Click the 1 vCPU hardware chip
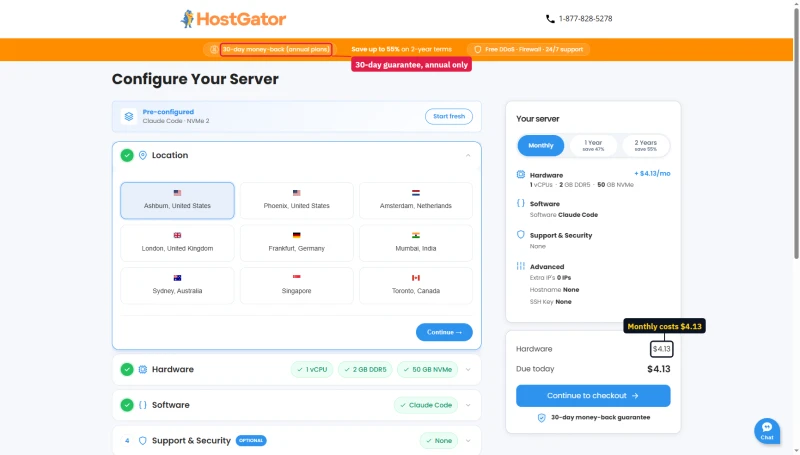The width and height of the screenshot is (800, 455). 312,369
